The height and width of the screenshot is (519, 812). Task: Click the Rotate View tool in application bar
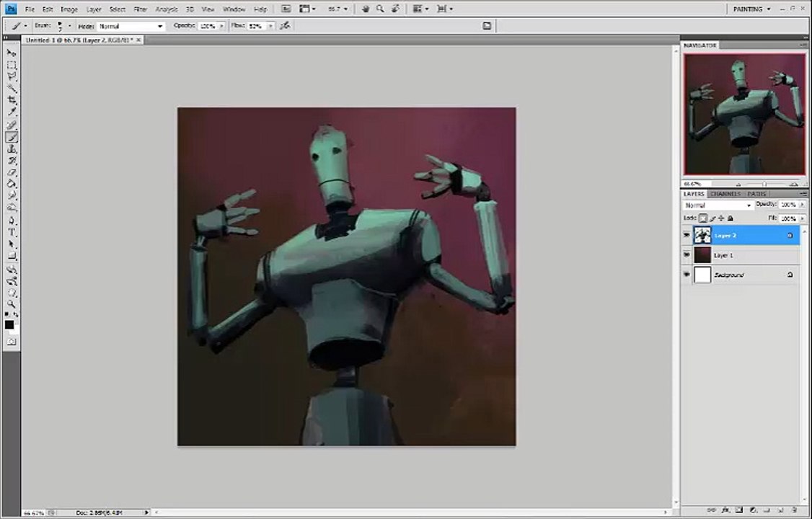point(395,9)
